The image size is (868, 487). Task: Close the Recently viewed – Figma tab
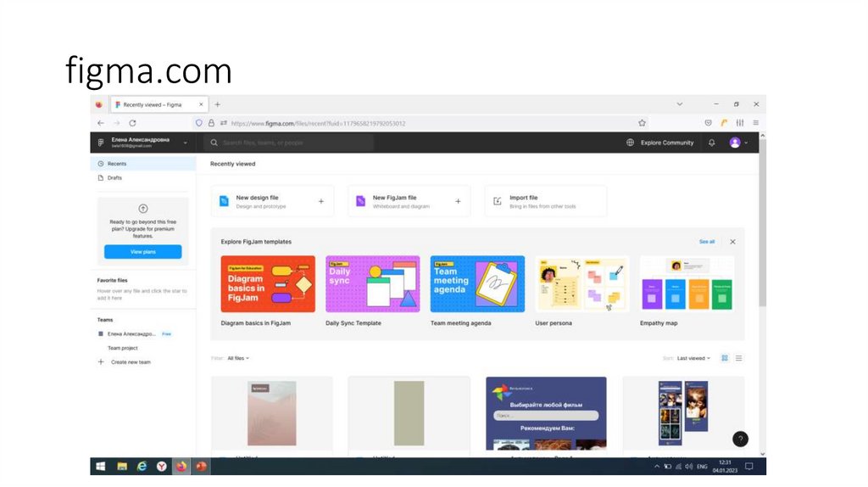point(201,104)
